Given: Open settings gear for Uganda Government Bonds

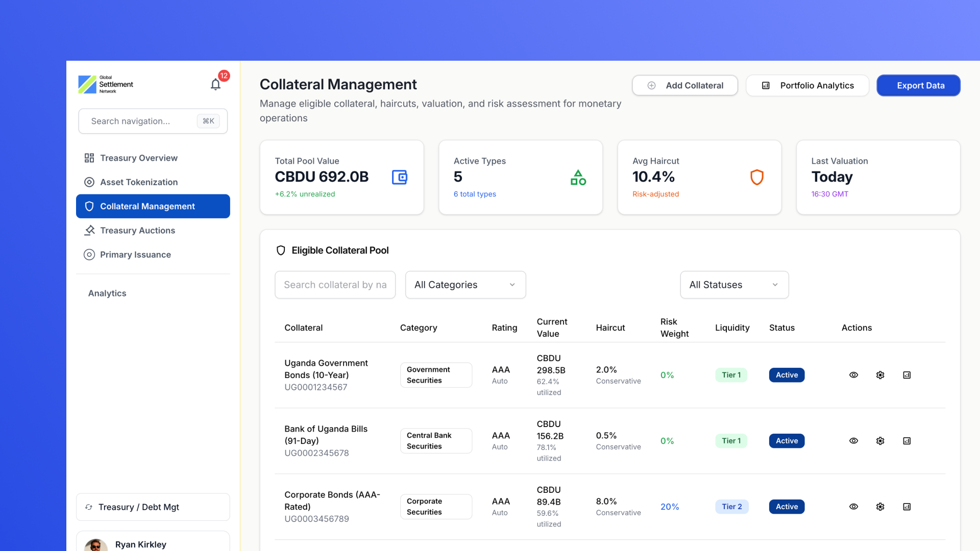Looking at the screenshot, I should pyautogui.click(x=880, y=375).
